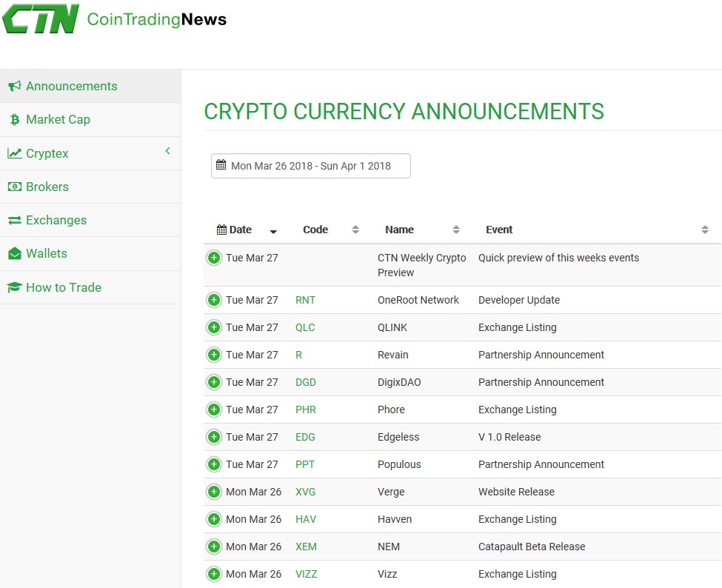The height and width of the screenshot is (588, 722).
Task: Click the 'Havven' name cell
Action: click(x=395, y=519)
